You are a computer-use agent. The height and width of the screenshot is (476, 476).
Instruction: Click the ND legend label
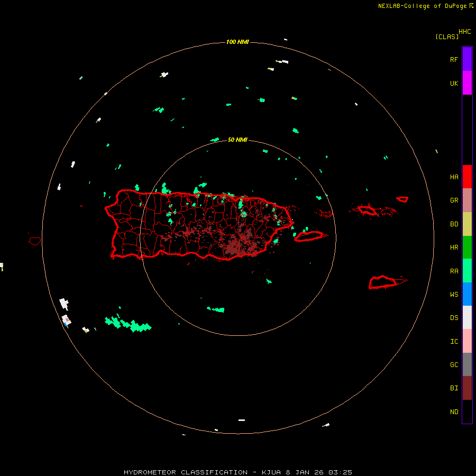point(454,411)
